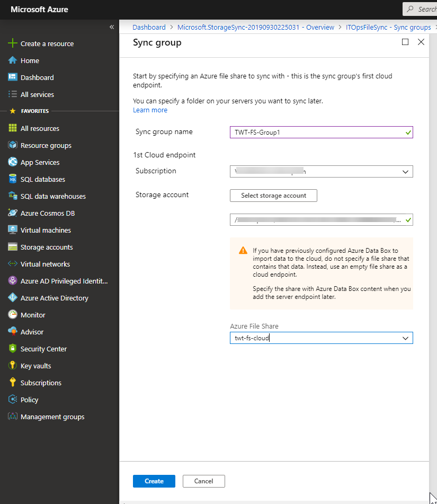Click the Azure Active Directory diamond icon
437x504 pixels.
pyautogui.click(x=13, y=298)
